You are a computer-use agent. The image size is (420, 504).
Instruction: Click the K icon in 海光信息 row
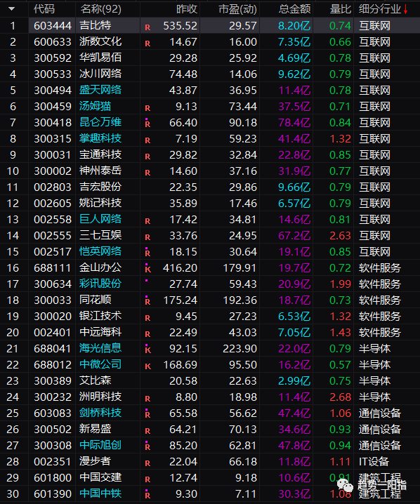tap(147, 350)
